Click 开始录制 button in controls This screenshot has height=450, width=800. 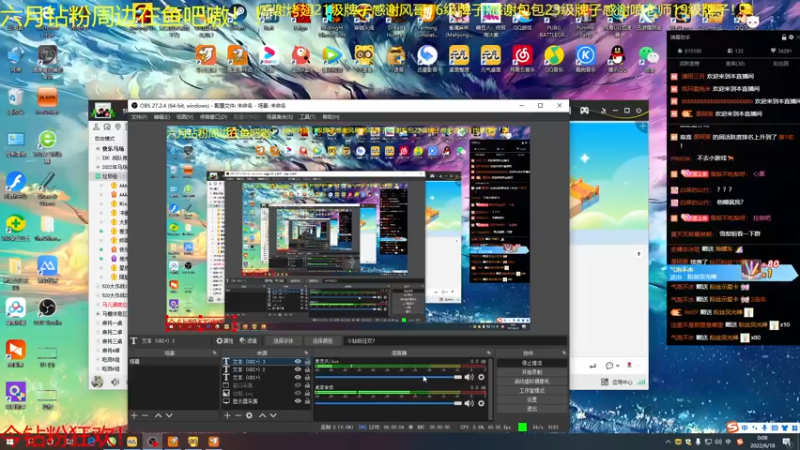click(x=532, y=372)
